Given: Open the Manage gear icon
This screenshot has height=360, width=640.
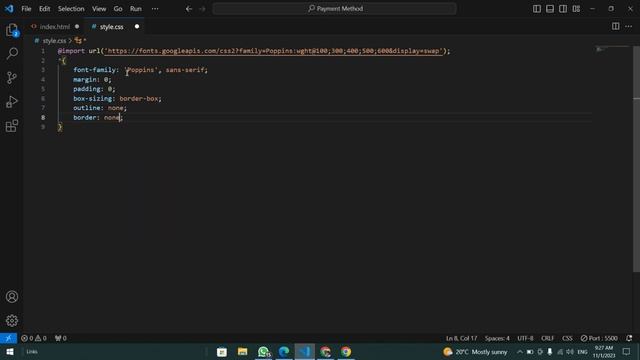Looking at the screenshot, I should coord(12,320).
